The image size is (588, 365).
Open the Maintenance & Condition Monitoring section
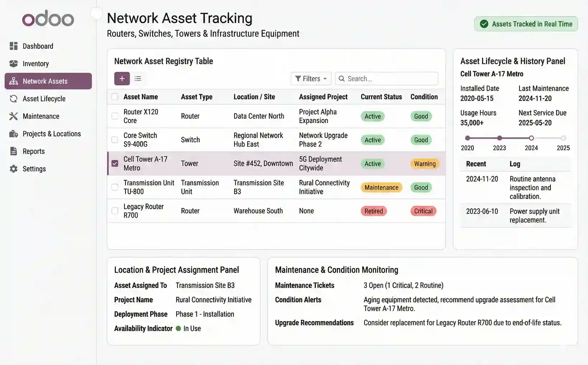pos(336,270)
